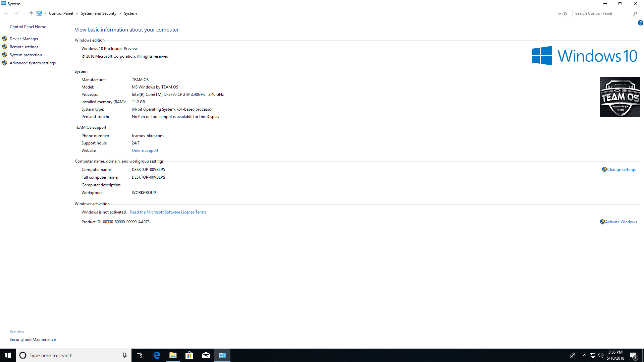Select Control Panel breadcrumb
The image size is (644, 362).
pos(61,13)
